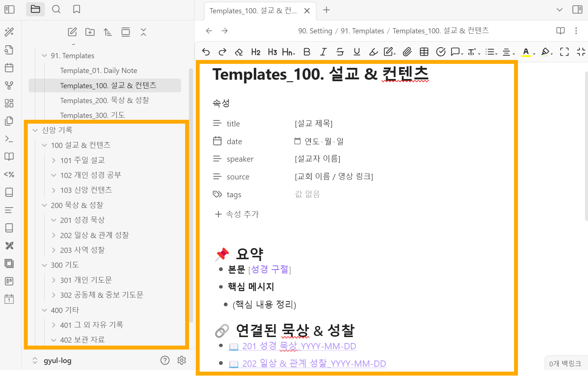
Task: Click the file explorer vertical scrollbar
Action: (x=191, y=195)
